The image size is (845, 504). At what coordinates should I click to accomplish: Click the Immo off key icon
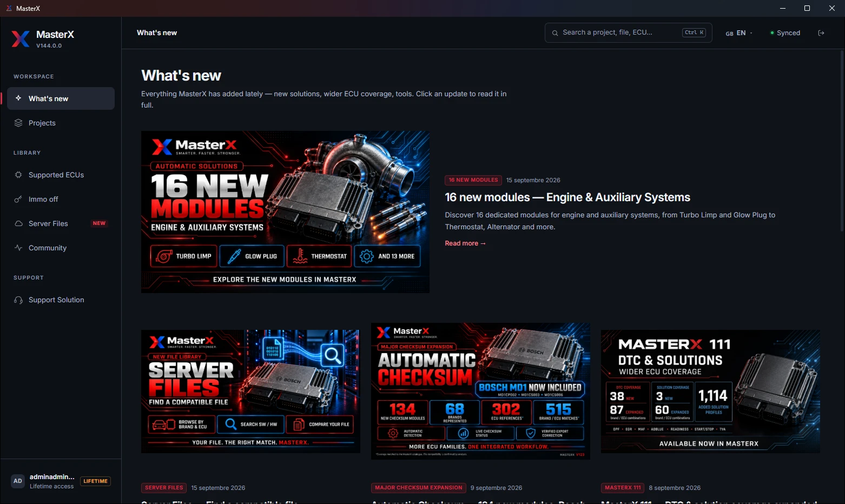(x=18, y=199)
